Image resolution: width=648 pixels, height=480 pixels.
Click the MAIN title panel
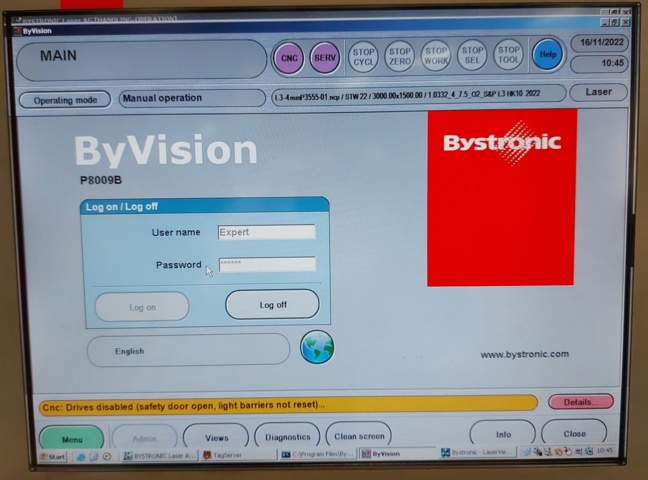click(141, 60)
